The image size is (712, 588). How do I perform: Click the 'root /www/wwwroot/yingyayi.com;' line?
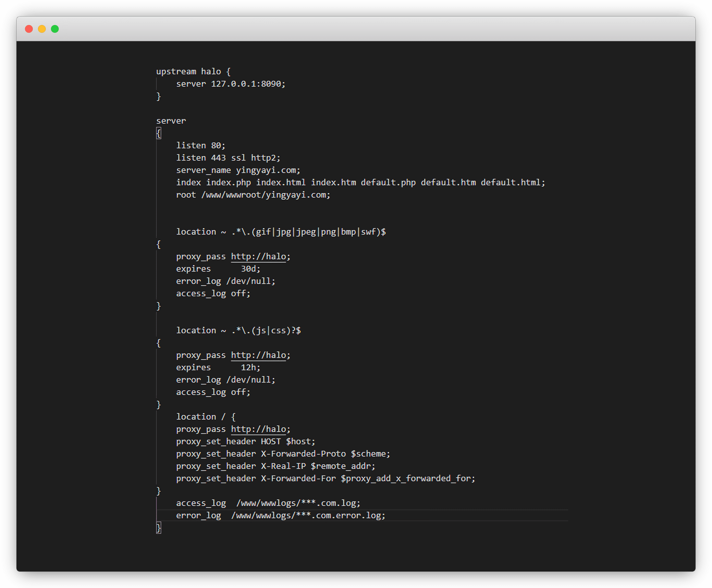click(253, 195)
